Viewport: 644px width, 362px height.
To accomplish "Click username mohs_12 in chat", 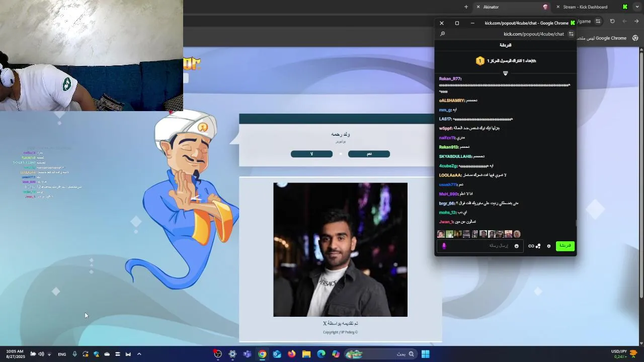I will pos(447,212).
